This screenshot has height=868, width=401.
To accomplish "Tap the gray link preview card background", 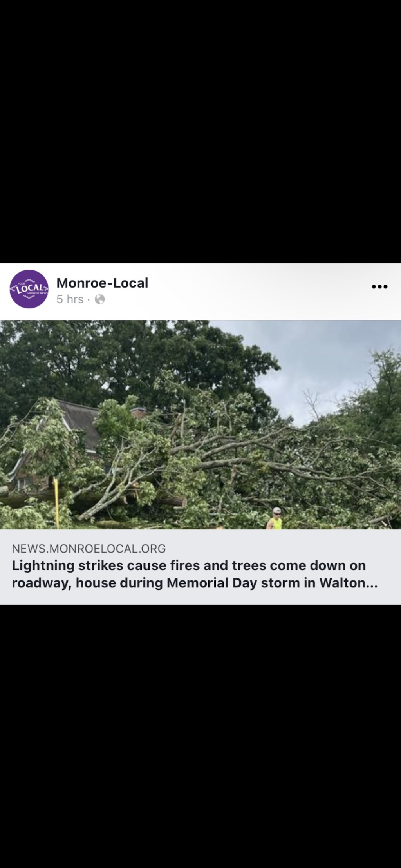I will coord(200,567).
